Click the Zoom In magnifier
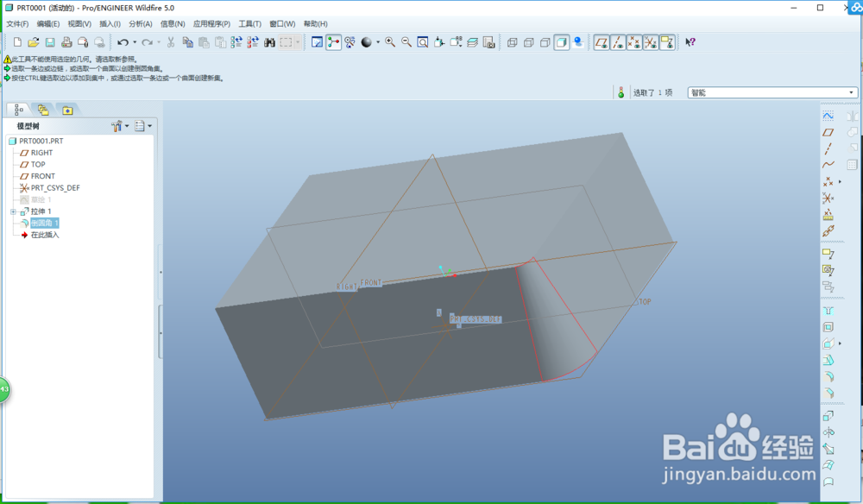The image size is (863, 504). (x=390, y=42)
